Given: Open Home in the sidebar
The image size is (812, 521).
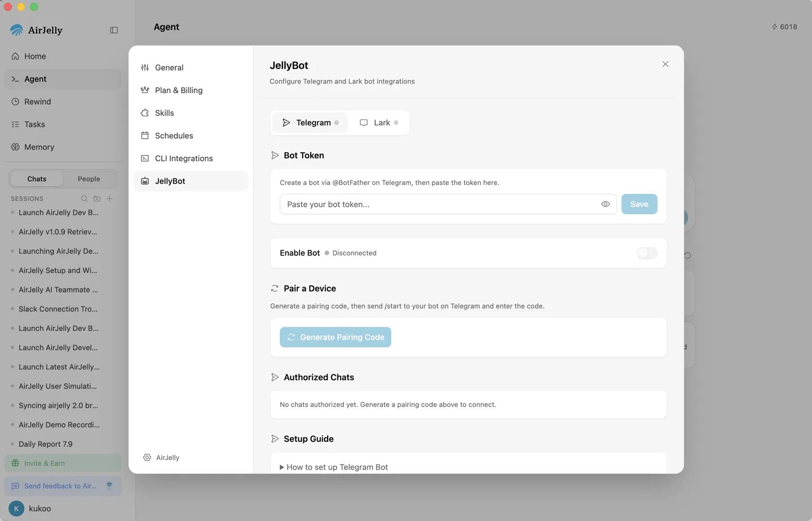Looking at the screenshot, I should (63, 56).
